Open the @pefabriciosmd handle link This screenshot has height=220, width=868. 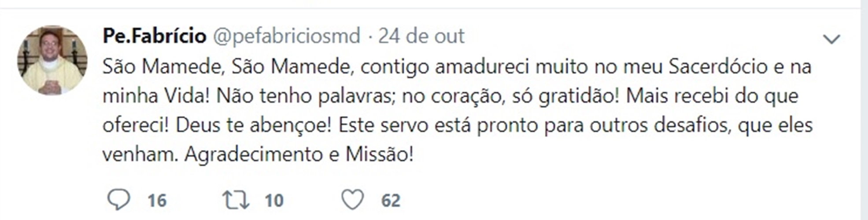pos(287,36)
